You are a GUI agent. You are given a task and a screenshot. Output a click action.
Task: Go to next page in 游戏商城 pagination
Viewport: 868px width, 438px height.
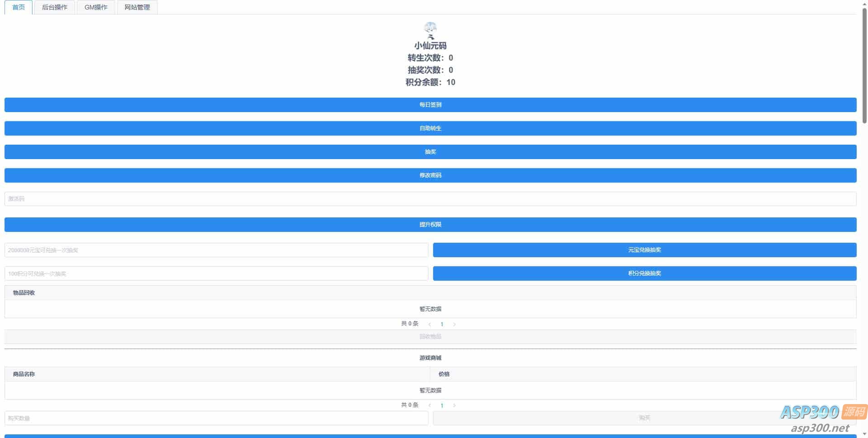point(454,405)
